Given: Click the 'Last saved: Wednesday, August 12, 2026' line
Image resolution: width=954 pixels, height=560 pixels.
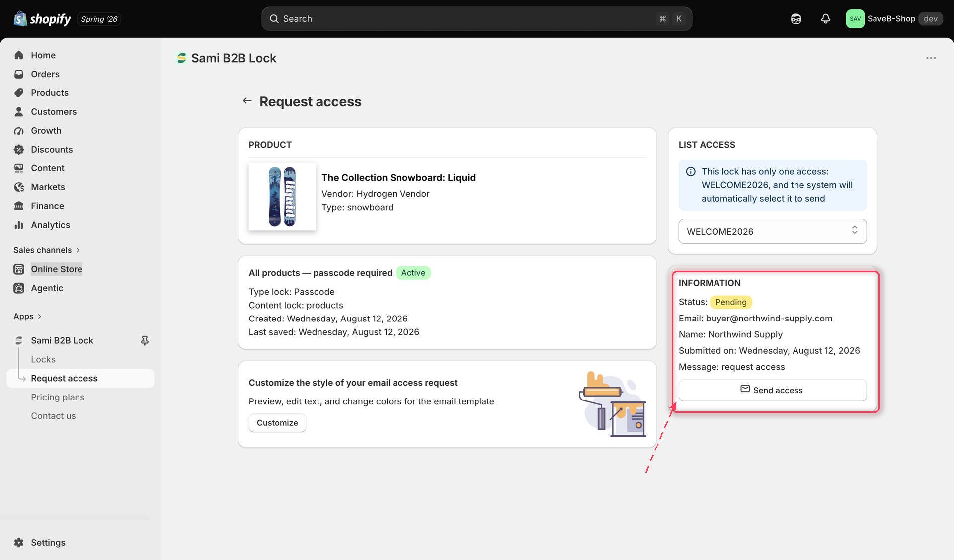Looking at the screenshot, I should click(x=334, y=332).
